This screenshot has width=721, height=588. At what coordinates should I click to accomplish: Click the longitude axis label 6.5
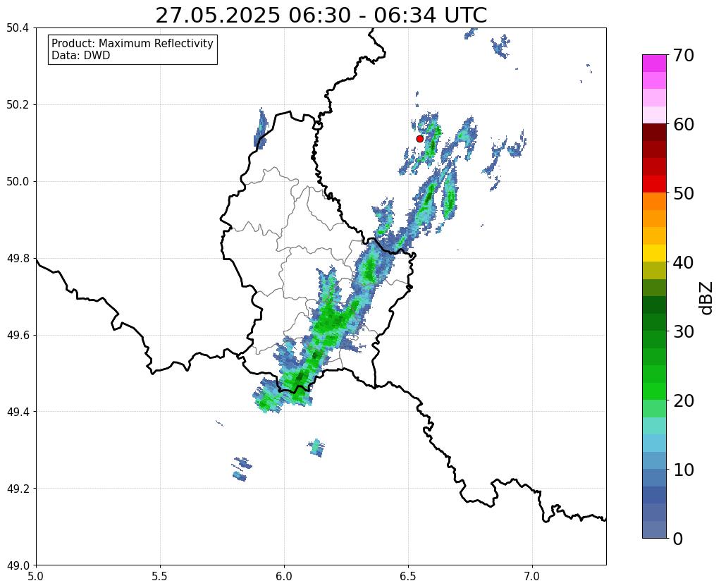click(x=408, y=575)
